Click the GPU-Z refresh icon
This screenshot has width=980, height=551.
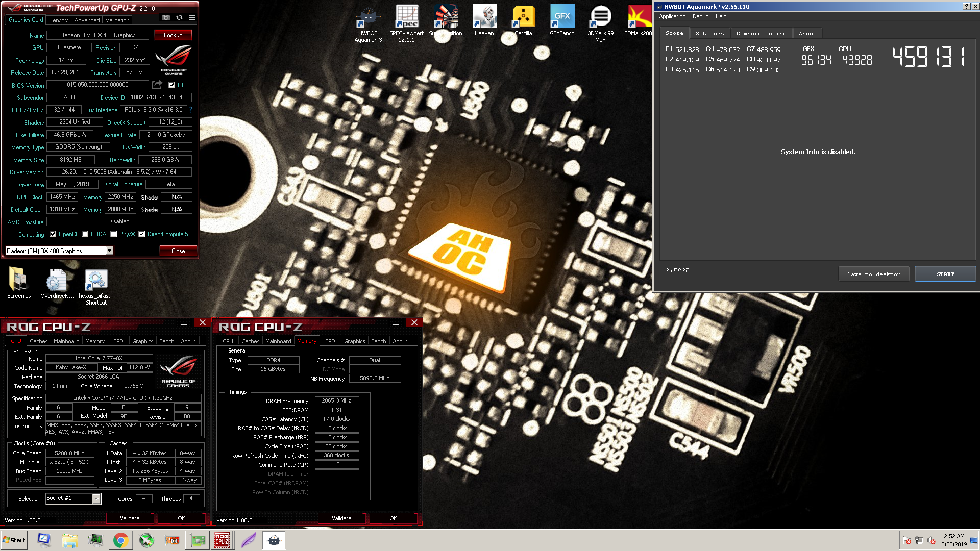tap(179, 17)
